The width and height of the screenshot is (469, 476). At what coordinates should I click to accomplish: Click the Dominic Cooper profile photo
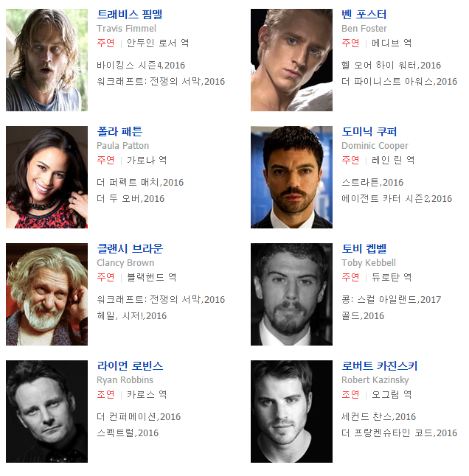pos(291,177)
